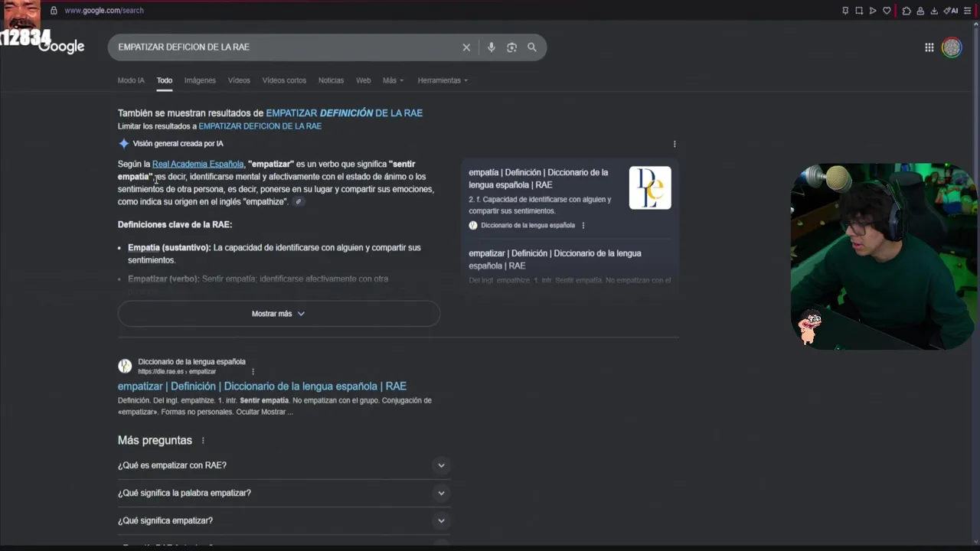
Task: Open "empatía | Definición" source card title
Action: click(x=539, y=178)
